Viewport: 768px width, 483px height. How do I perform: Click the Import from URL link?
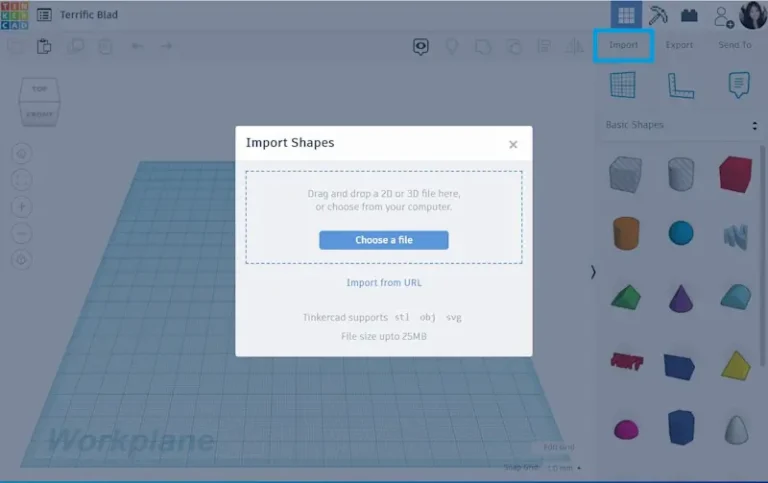coord(384,283)
